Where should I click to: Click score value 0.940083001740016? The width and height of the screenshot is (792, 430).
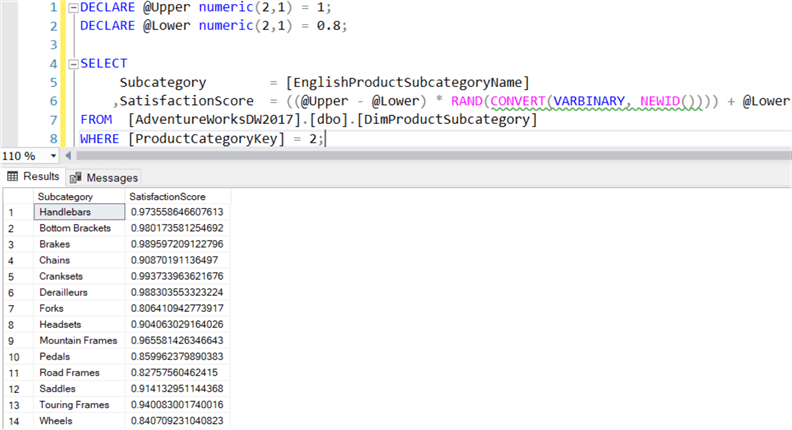click(177, 405)
